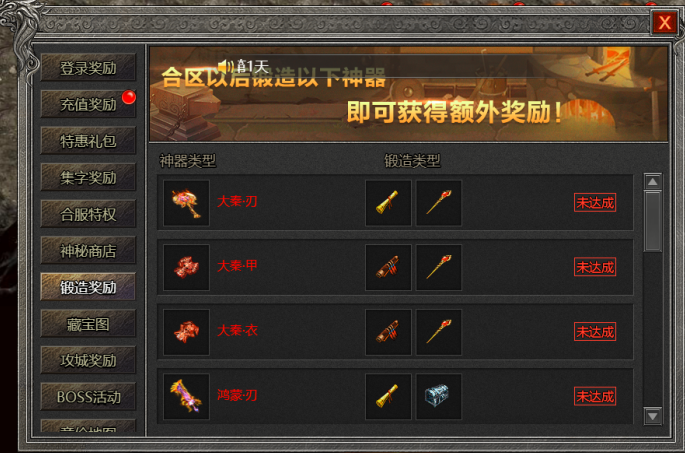Open the 充值奖励 tab with red dot
The image size is (685, 453).
(x=88, y=104)
